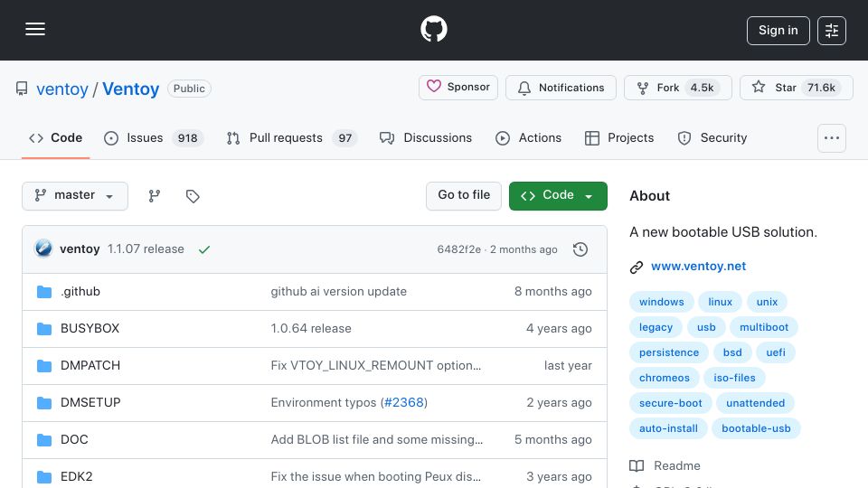
Task: Select the chromeos topic tag
Action: point(665,379)
